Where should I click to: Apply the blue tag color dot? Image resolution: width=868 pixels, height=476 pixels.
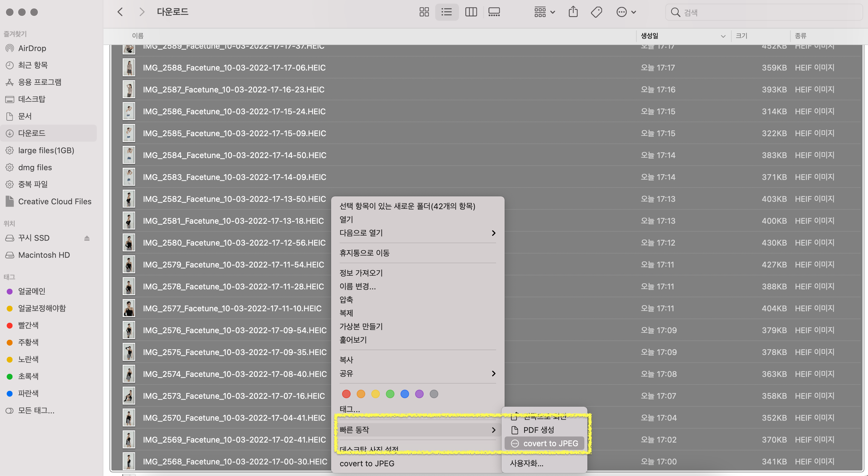pyautogui.click(x=404, y=394)
